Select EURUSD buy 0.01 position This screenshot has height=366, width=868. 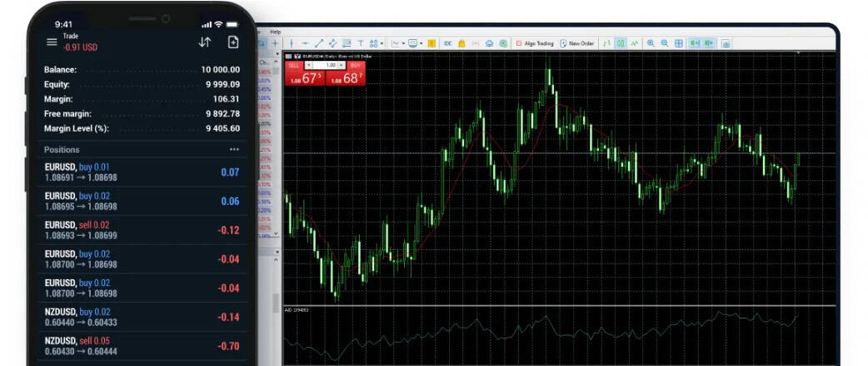[x=142, y=173]
